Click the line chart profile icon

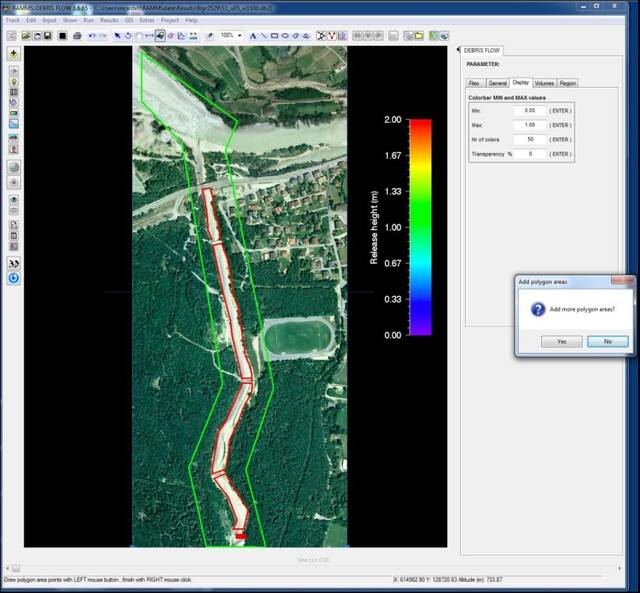182,36
